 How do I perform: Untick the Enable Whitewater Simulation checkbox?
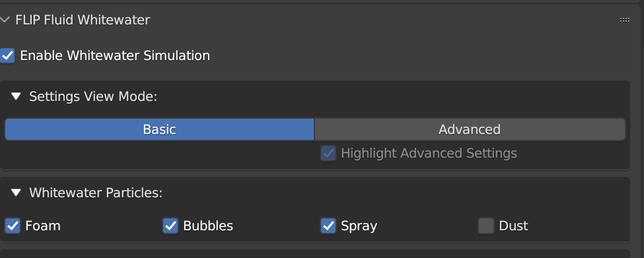(x=7, y=55)
